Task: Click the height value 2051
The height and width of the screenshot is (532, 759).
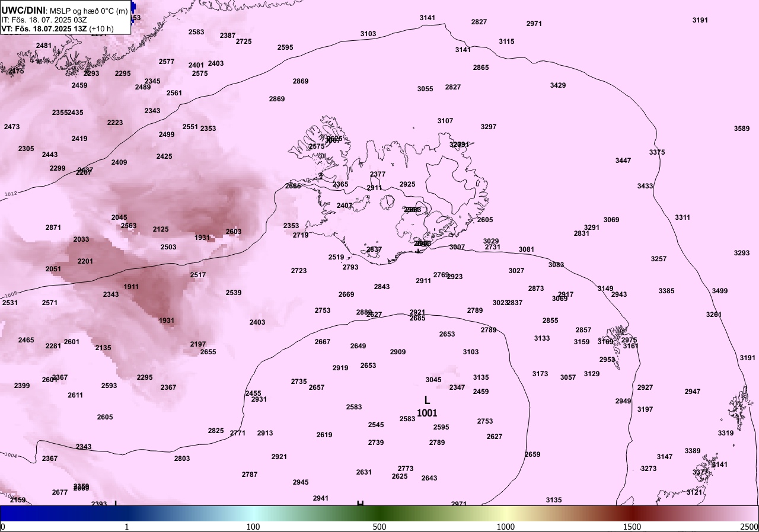Action: click(x=53, y=269)
